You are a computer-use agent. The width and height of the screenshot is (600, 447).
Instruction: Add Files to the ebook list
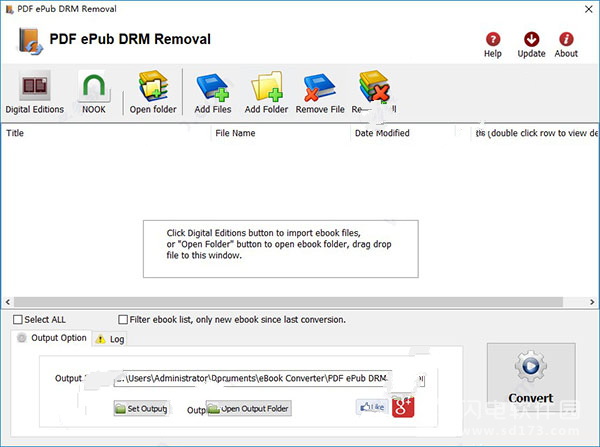[213, 93]
